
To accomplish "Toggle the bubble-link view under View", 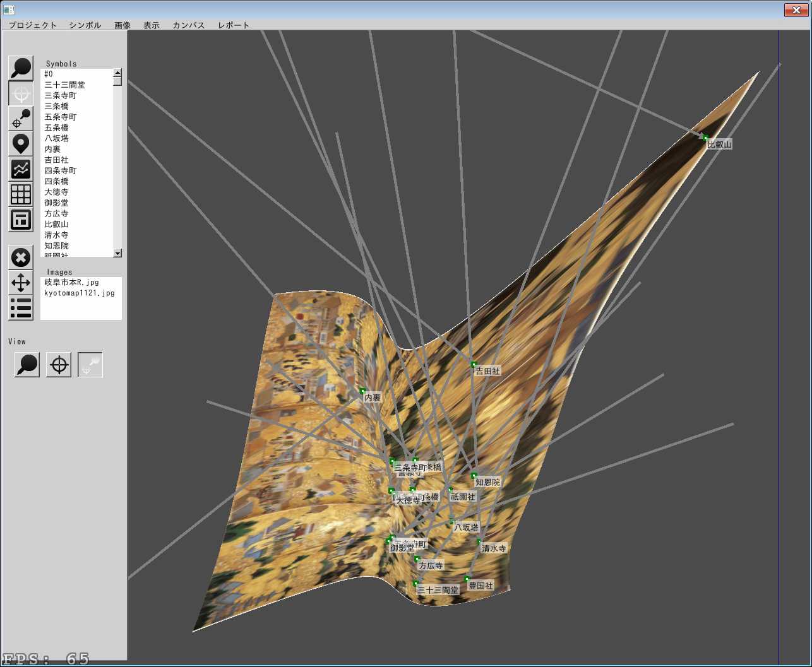I will tap(90, 365).
